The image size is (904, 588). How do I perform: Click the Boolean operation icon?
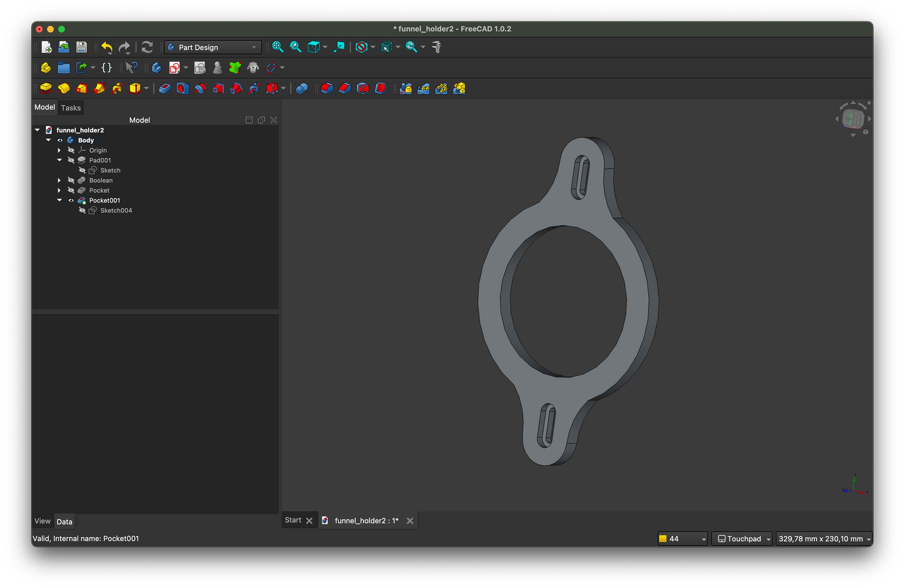click(302, 89)
